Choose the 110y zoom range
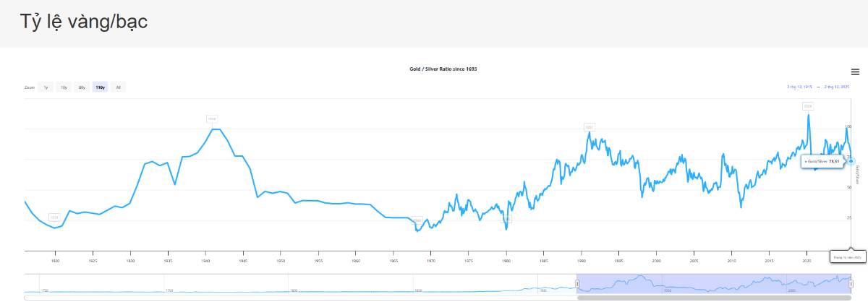This screenshot has height=302, width=868. pos(101,87)
